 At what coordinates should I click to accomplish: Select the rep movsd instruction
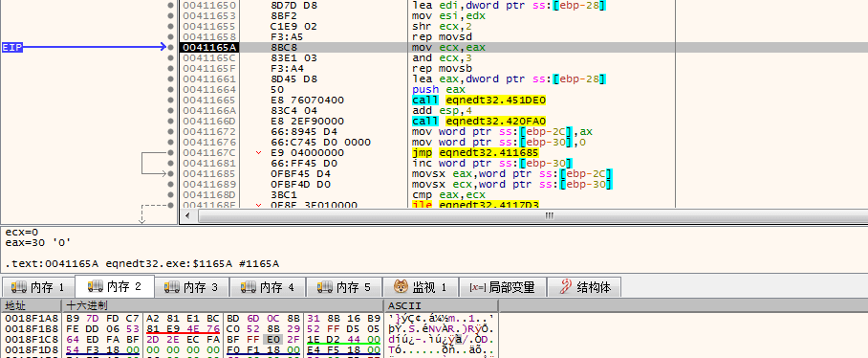442,37
